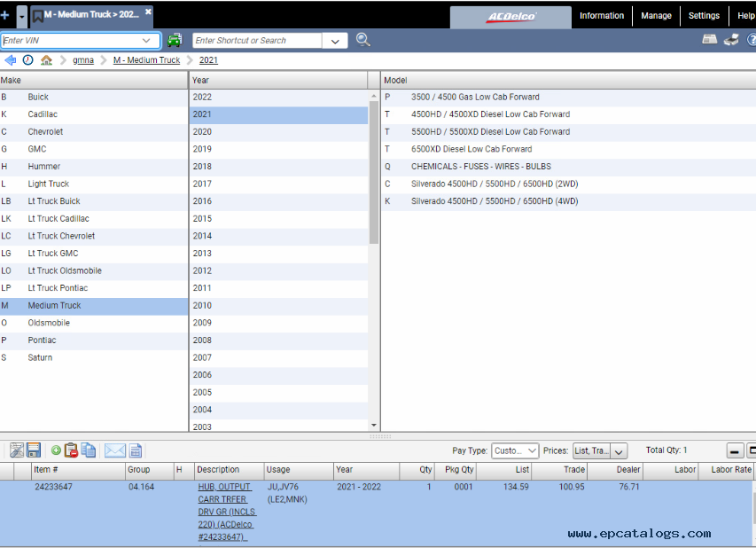Open the Pay Type dropdown
The width and height of the screenshot is (756, 548).
pyautogui.click(x=515, y=450)
